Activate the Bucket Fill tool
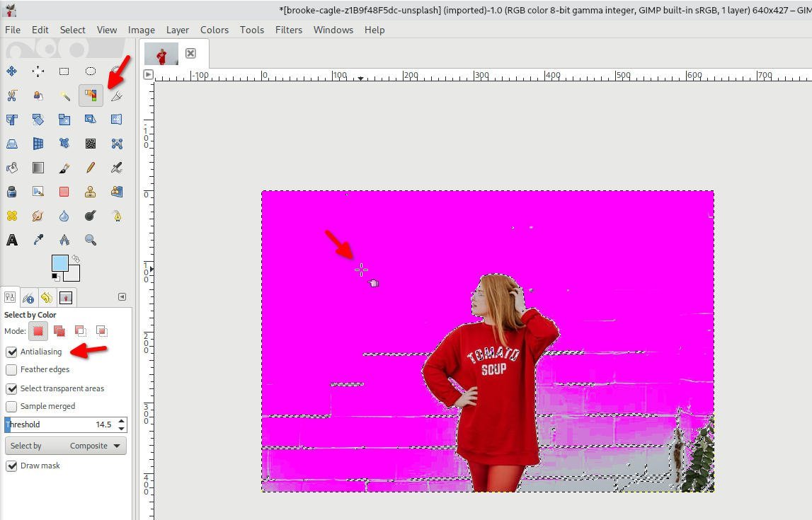Screen dimensions: 812x520 tap(11, 168)
